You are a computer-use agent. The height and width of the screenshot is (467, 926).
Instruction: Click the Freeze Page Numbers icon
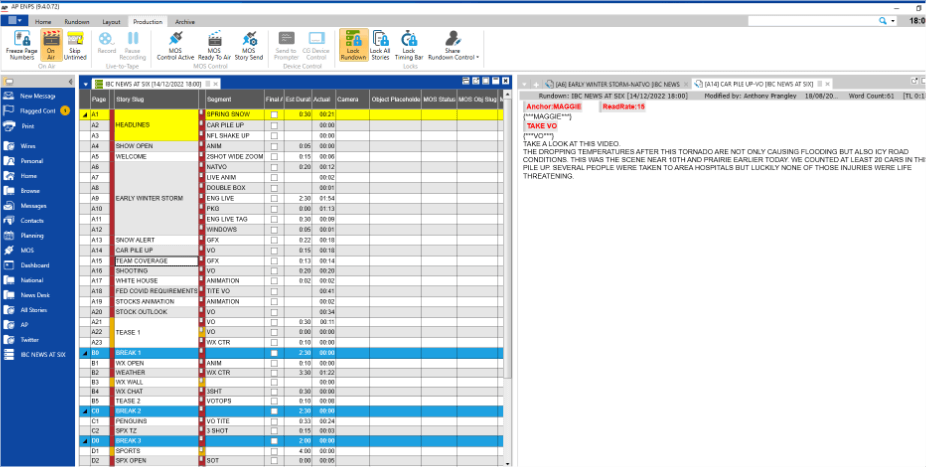click(22, 46)
